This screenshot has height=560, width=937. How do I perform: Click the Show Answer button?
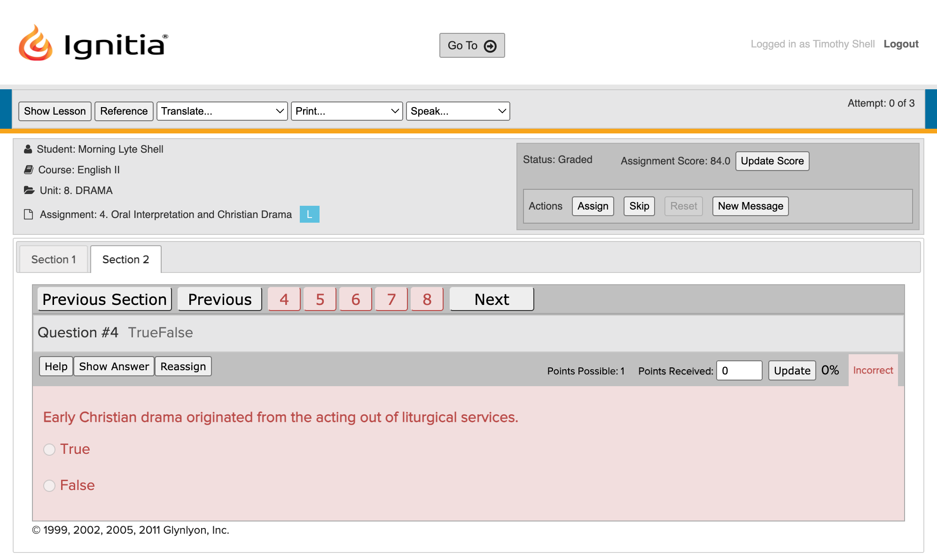[114, 366]
